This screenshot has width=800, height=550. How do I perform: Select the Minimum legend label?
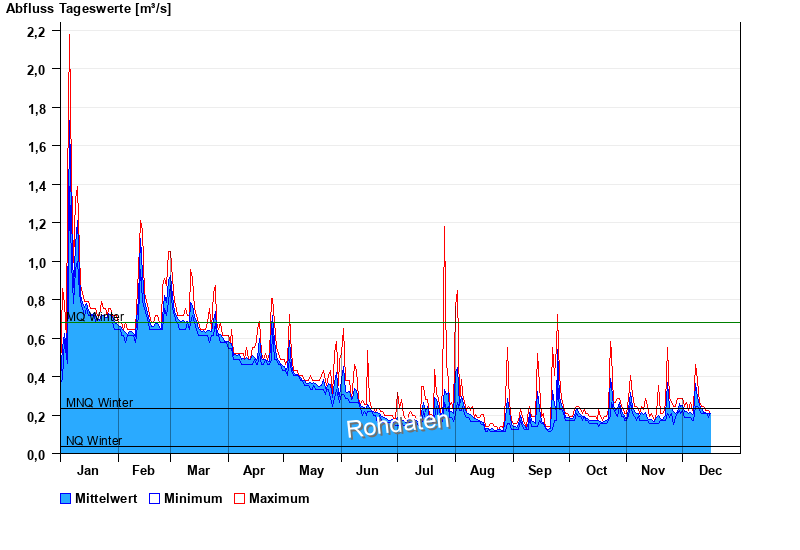coord(193,498)
